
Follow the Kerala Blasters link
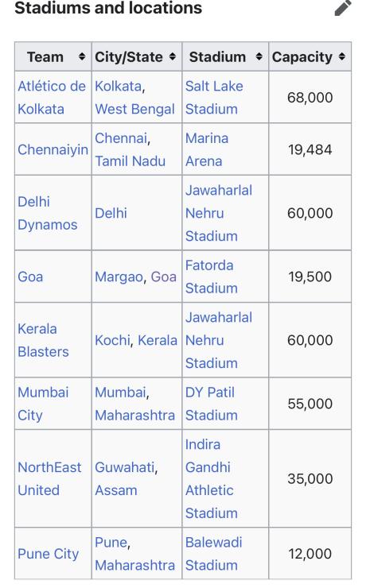(43, 340)
